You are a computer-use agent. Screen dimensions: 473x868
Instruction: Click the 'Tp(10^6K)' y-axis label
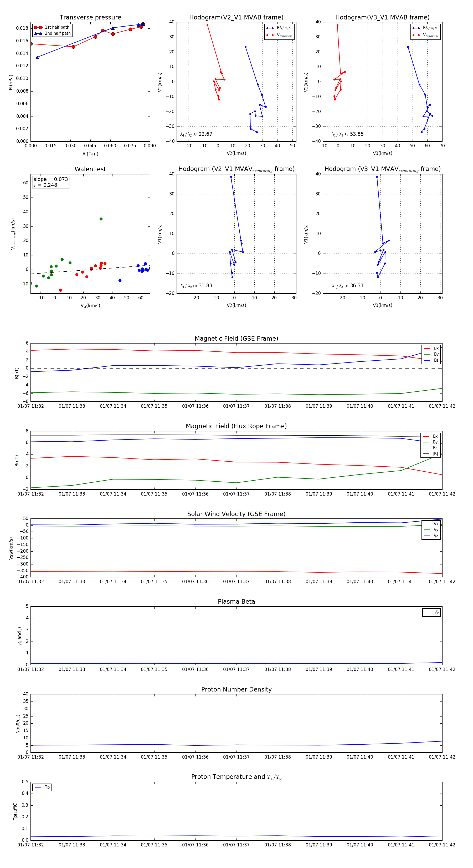[x=15, y=811]
